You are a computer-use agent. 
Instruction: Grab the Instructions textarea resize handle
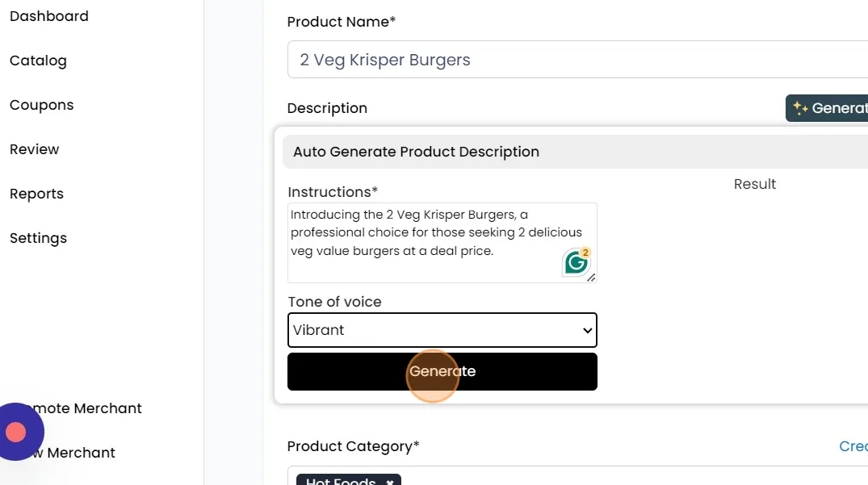(x=592, y=278)
